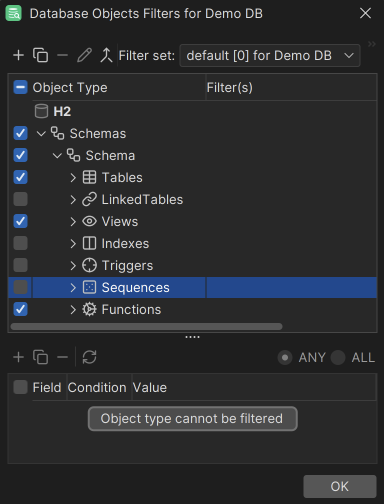
Task: Uncheck the Schemas checkbox
Action: [20, 133]
